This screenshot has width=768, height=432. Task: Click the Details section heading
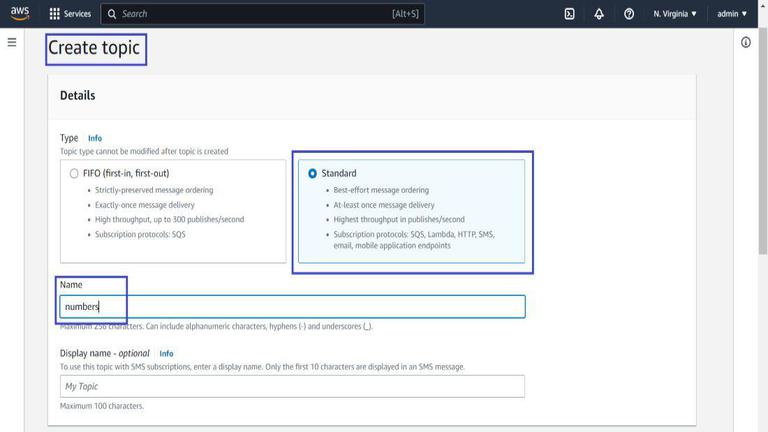coord(77,96)
